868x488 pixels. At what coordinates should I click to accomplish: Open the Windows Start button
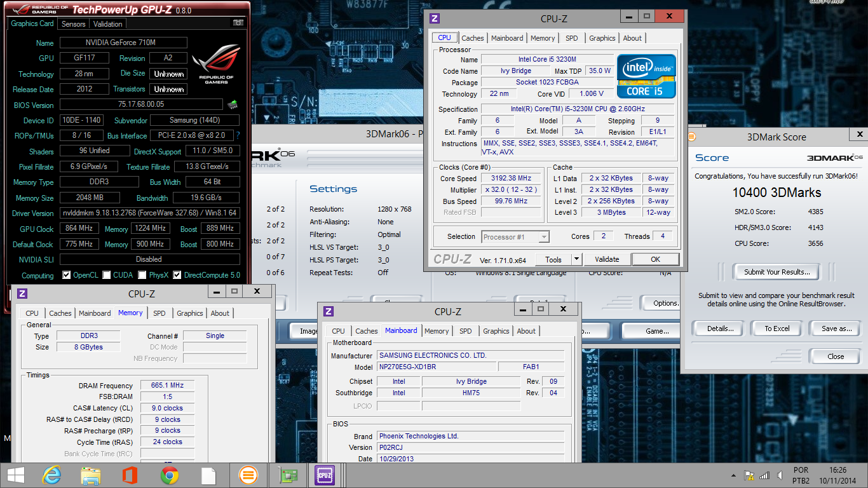15,475
